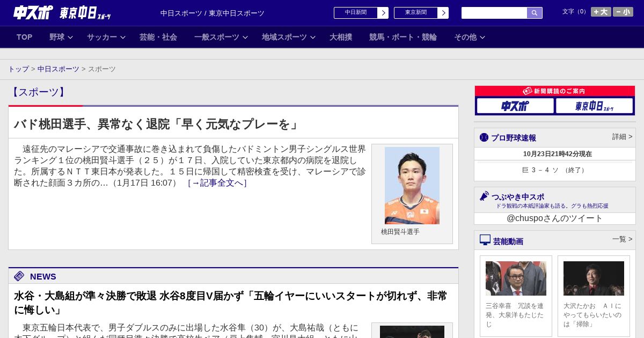Open the 芸能・社会 menu item

coord(158,37)
